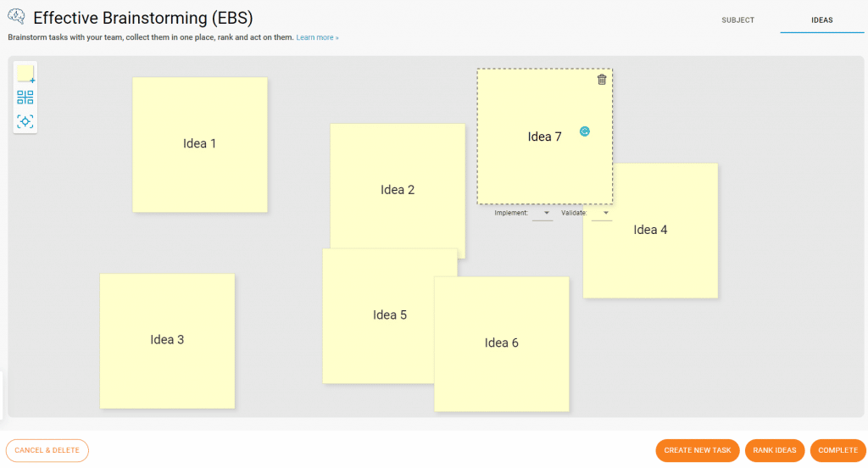Click the Cancel & Delete button
Screen dimensions: 868x468
pos(47,450)
